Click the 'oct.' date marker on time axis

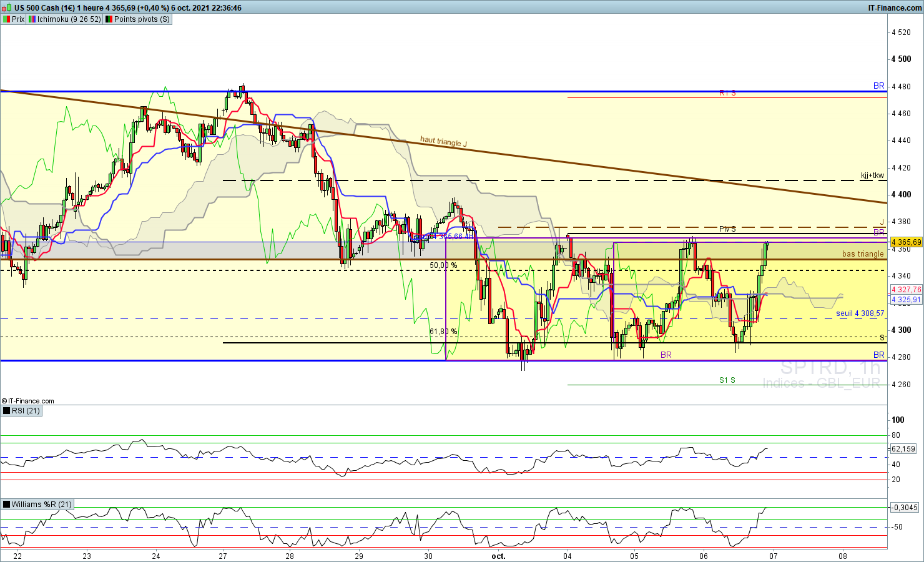498,556
